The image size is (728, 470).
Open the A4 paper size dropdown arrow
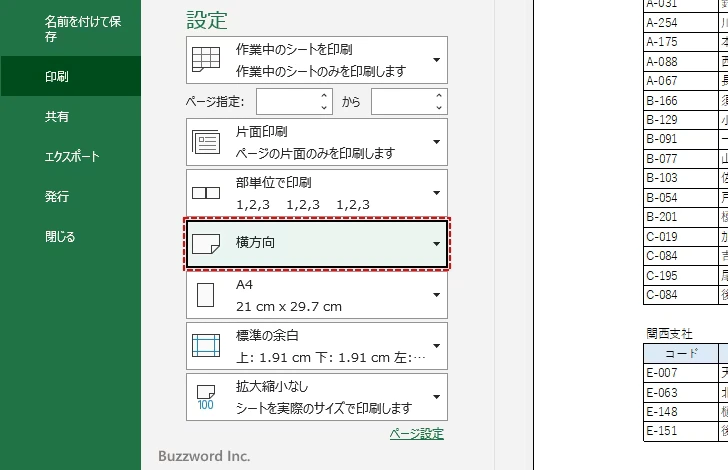(436, 295)
